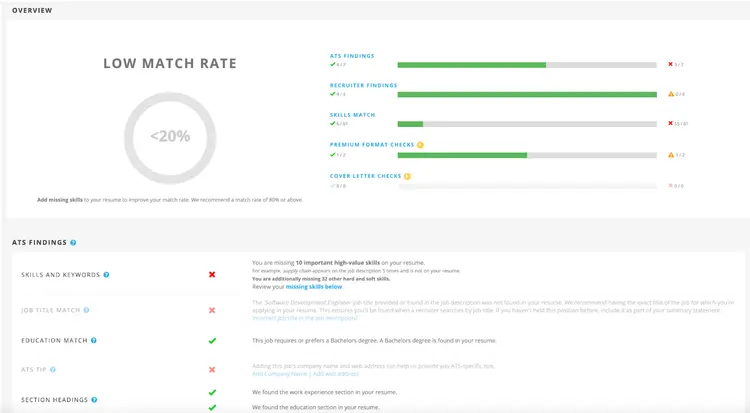Screen dimensions: 750x413
Task: Open the Recruiter Findings overview link
Action: pos(364,85)
